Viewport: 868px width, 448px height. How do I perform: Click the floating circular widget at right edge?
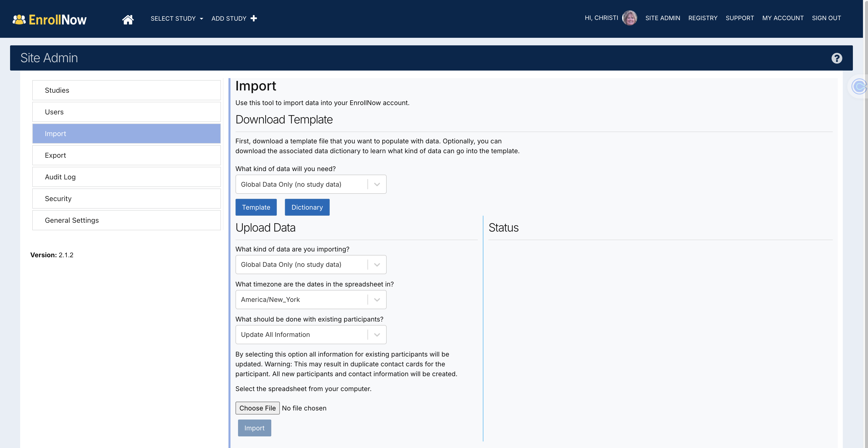[x=858, y=87]
